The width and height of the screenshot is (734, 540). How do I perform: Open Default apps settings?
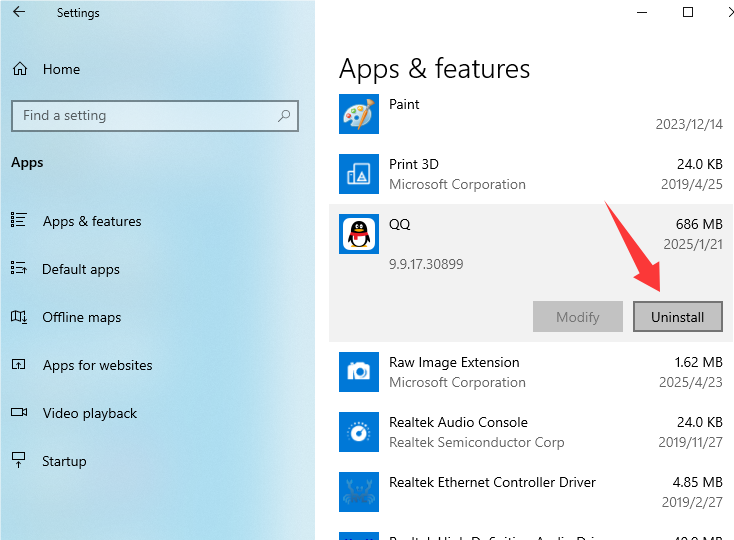click(x=81, y=269)
